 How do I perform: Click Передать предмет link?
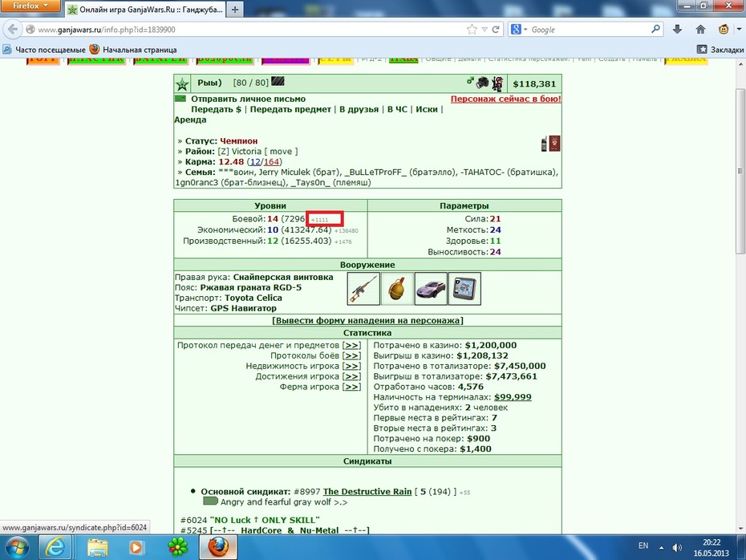290,109
